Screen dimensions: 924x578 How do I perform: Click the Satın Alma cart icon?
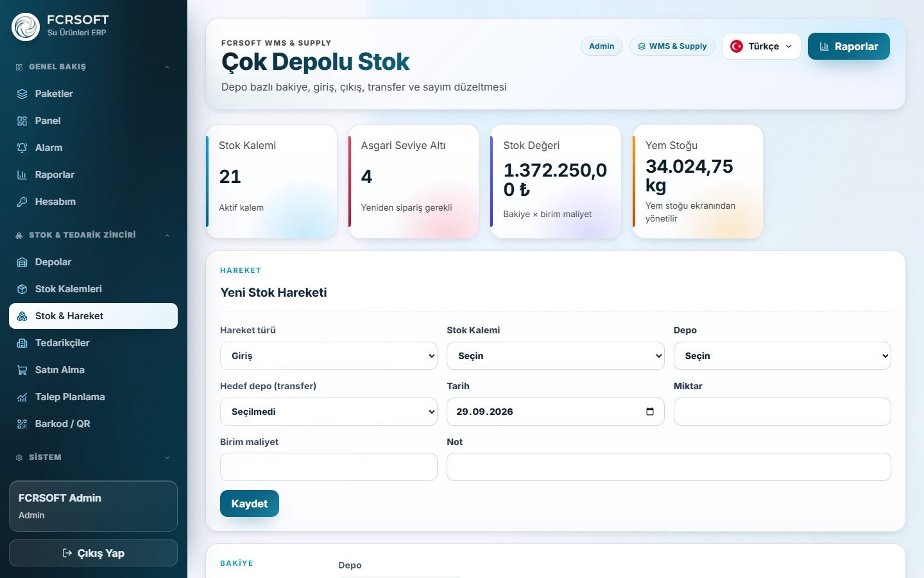(x=22, y=370)
